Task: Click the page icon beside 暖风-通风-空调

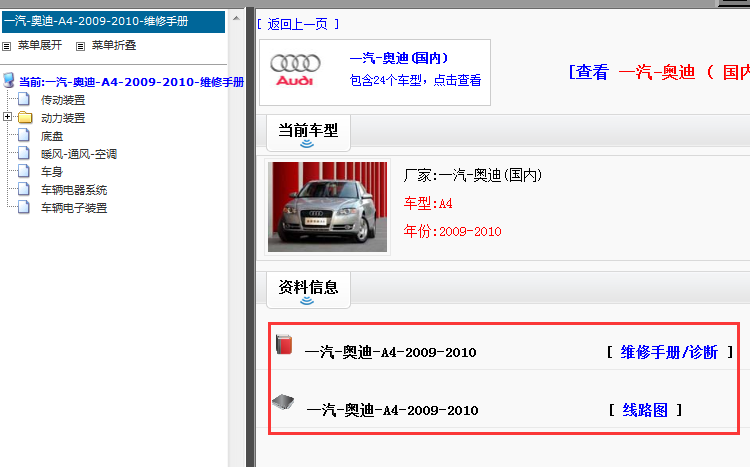Action: (x=23, y=153)
